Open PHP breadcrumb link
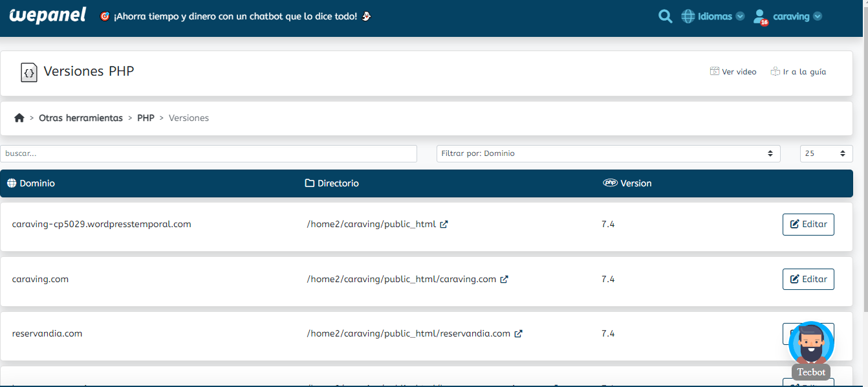The width and height of the screenshot is (868, 387). pyautogui.click(x=146, y=118)
